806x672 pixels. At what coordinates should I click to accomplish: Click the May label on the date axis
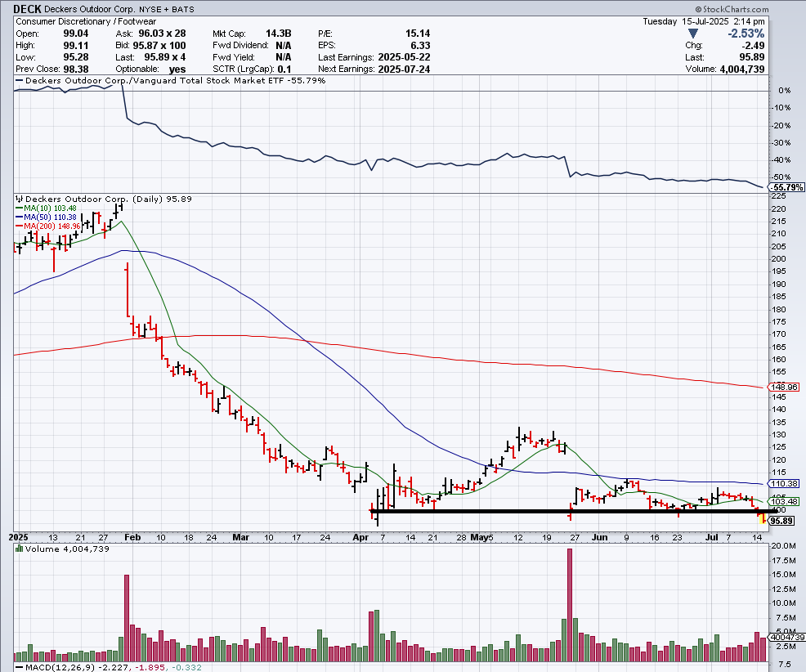pyautogui.click(x=479, y=537)
